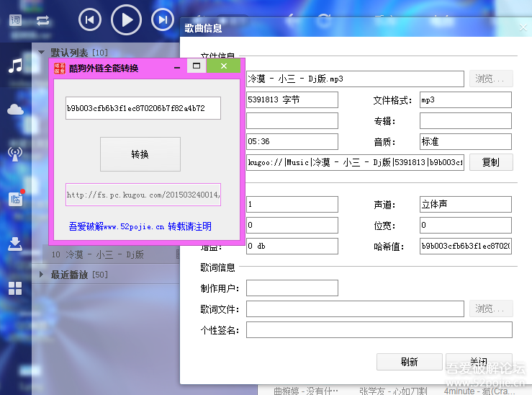Collapse the 默认列表 playlist group

(41, 53)
